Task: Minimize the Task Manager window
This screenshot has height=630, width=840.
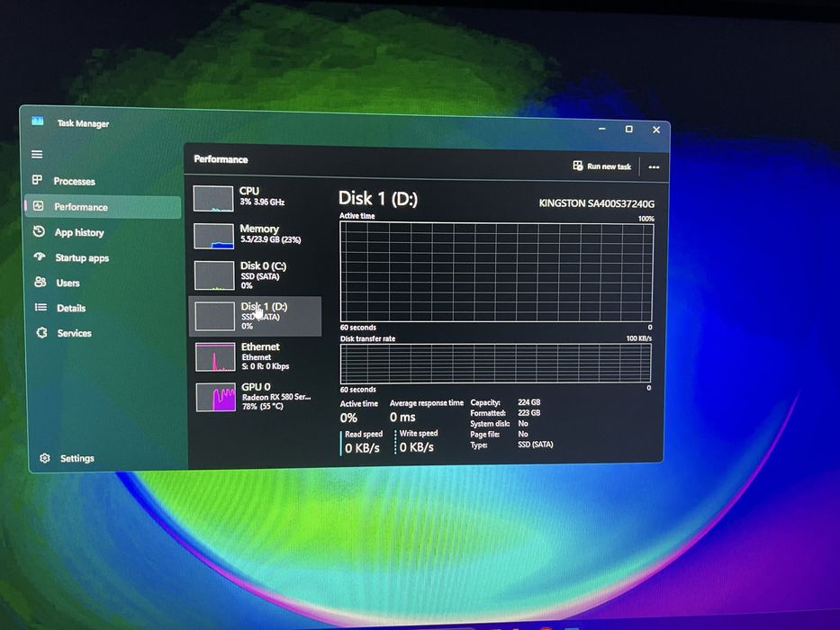Action: pyautogui.click(x=602, y=129)
